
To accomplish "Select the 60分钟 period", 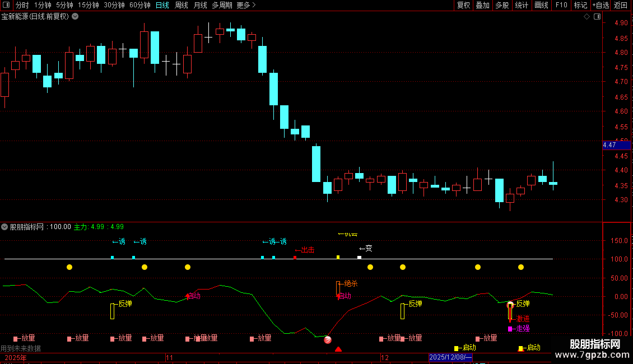I will [140, 5].
